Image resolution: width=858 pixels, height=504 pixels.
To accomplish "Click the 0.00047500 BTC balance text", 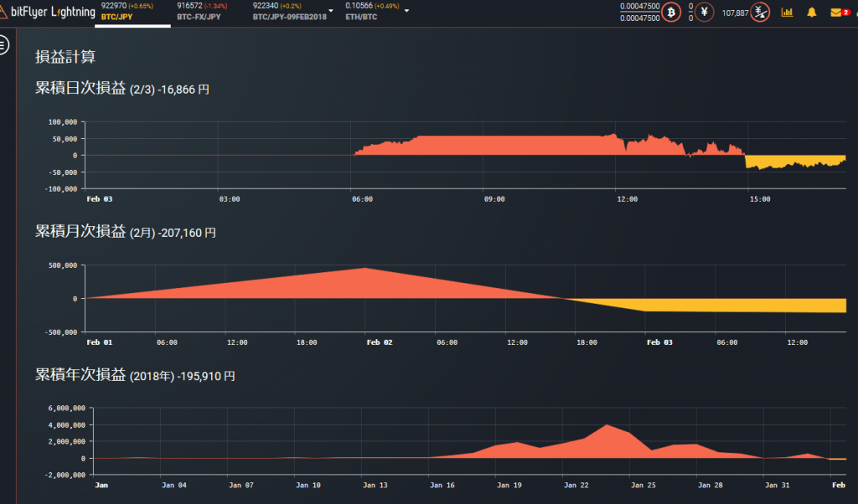I will pos(639,7).
